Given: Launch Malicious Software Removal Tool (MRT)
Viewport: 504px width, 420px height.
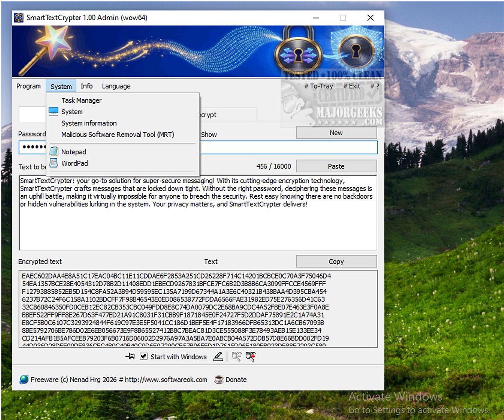Looking at the screenshot, I should tap(123, 134).
